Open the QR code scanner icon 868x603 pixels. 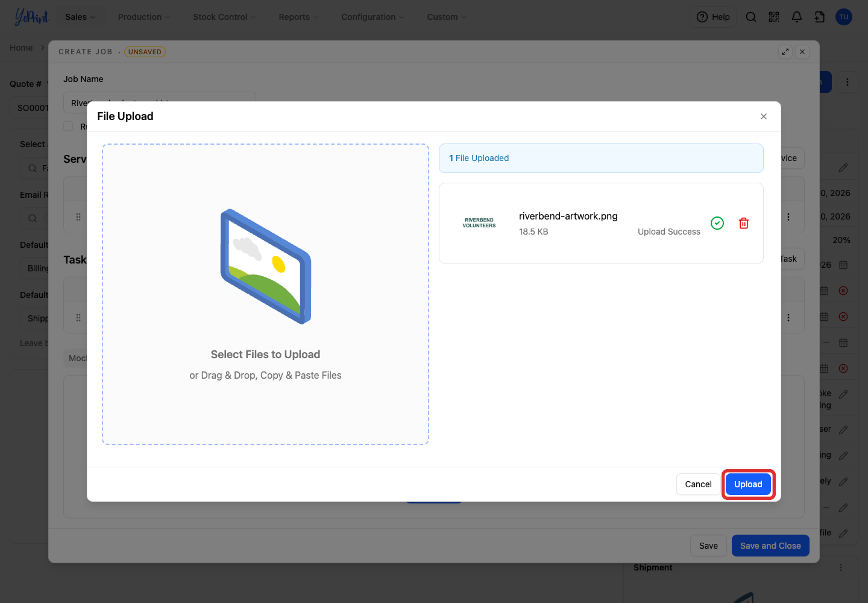click(774, 17)
